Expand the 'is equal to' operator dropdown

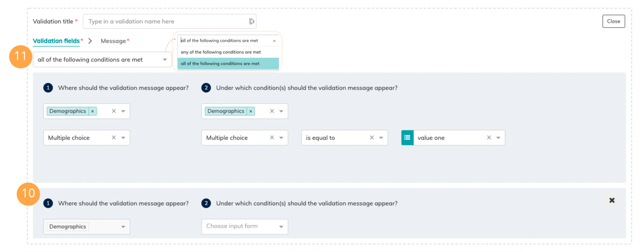click(x=381, y=138)
